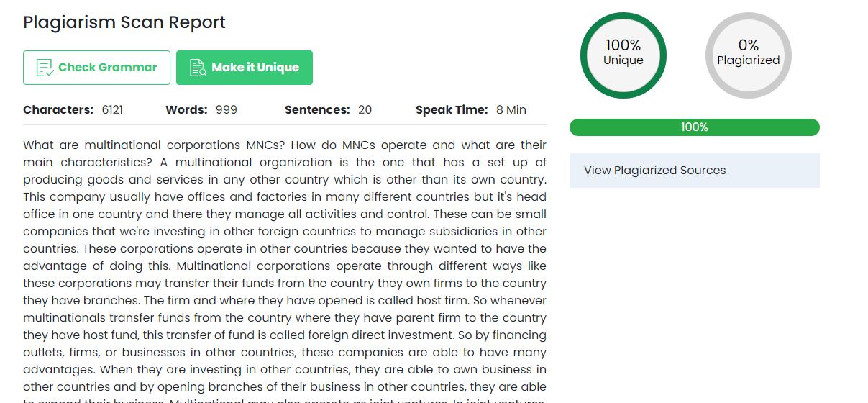This screenshot has width=868, height=403.
Task: Click the 'Characters:' label
Action: 58,110
